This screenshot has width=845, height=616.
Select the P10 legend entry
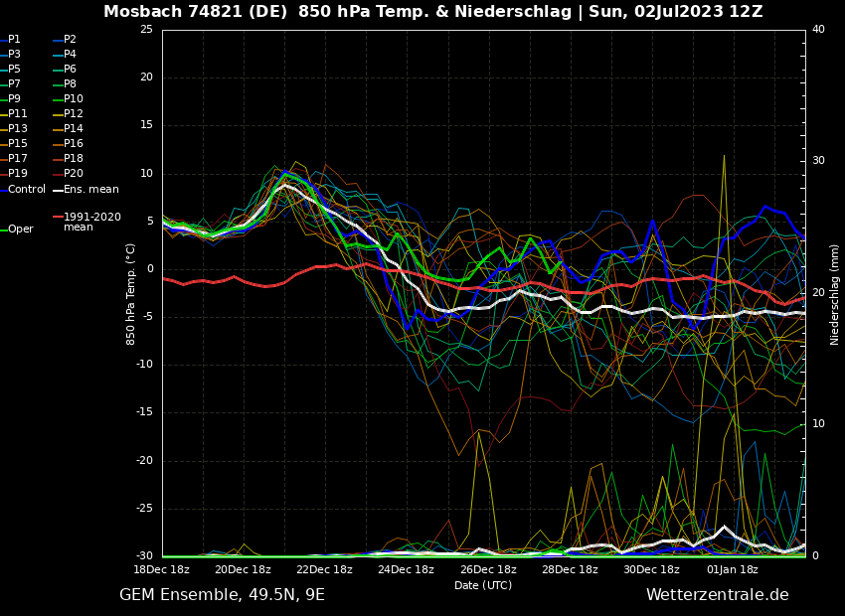pos(73,99)
